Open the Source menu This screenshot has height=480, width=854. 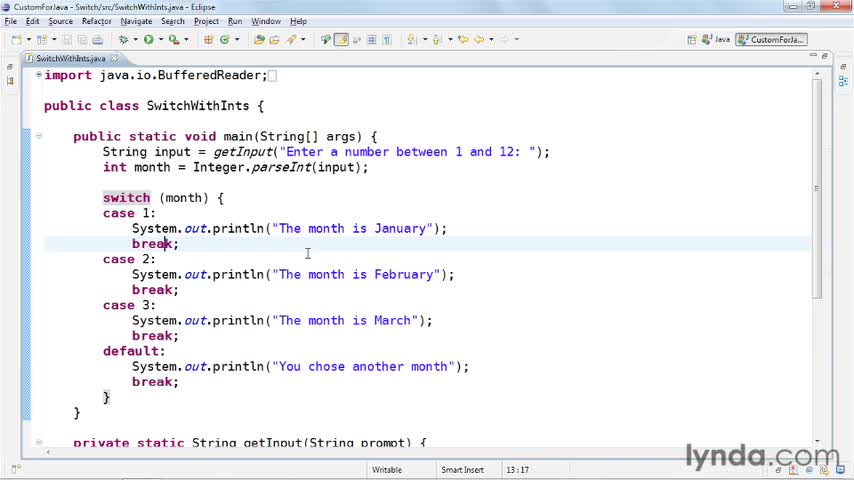pyautogui.click(x=60, y=21)
